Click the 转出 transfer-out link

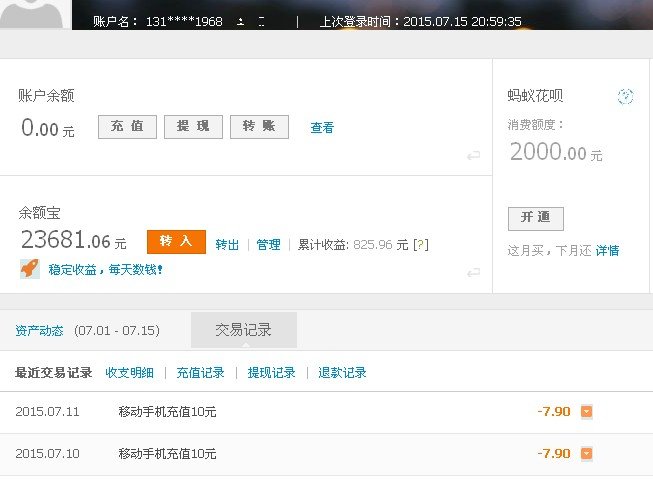tap(227, 244)
